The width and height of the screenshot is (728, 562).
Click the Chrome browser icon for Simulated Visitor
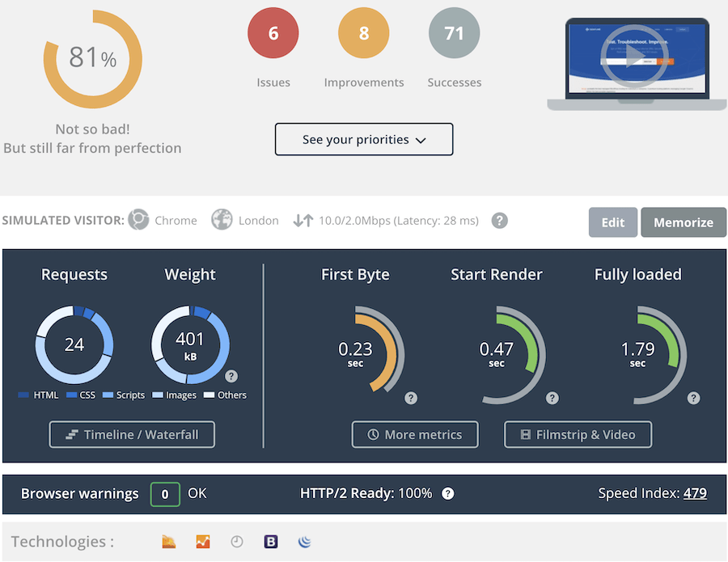pos(138,220)
